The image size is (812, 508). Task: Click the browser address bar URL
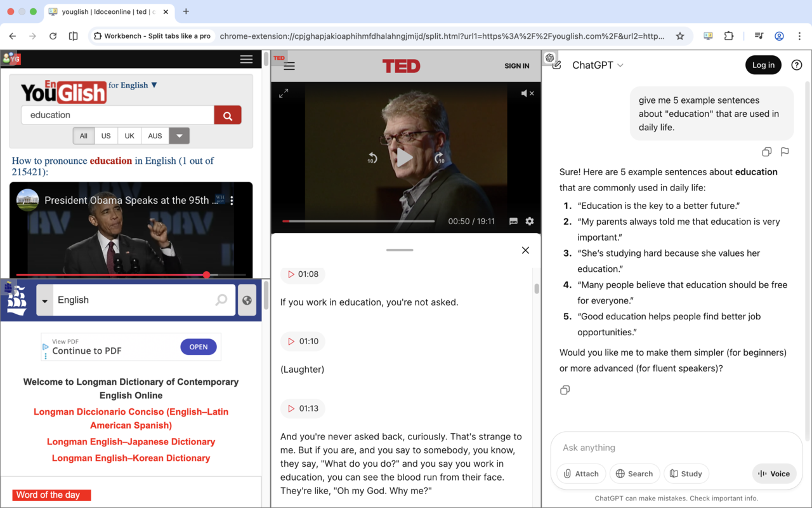[x=442, y=36]
